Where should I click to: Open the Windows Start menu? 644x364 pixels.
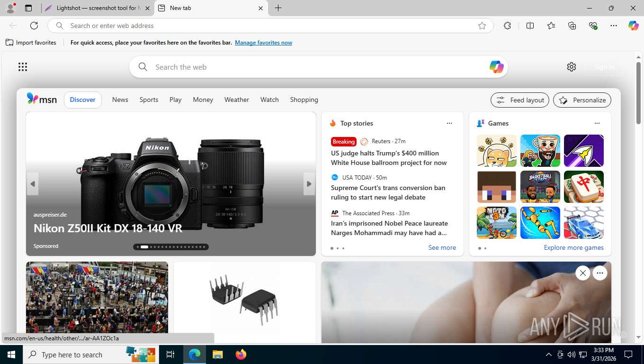(x=11, y=355)
